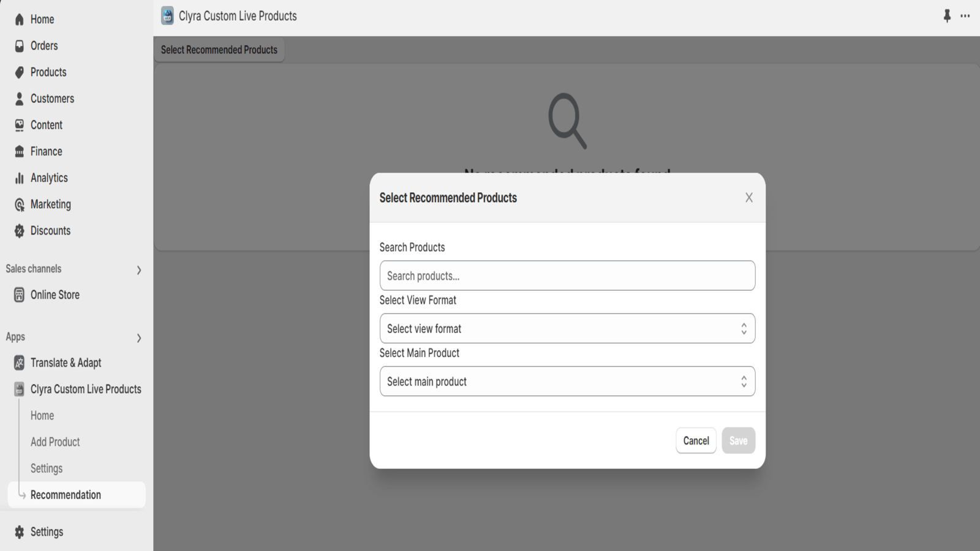Expand the Apps section
Viewport: 980px width, 551px height.
click(139, 338)
